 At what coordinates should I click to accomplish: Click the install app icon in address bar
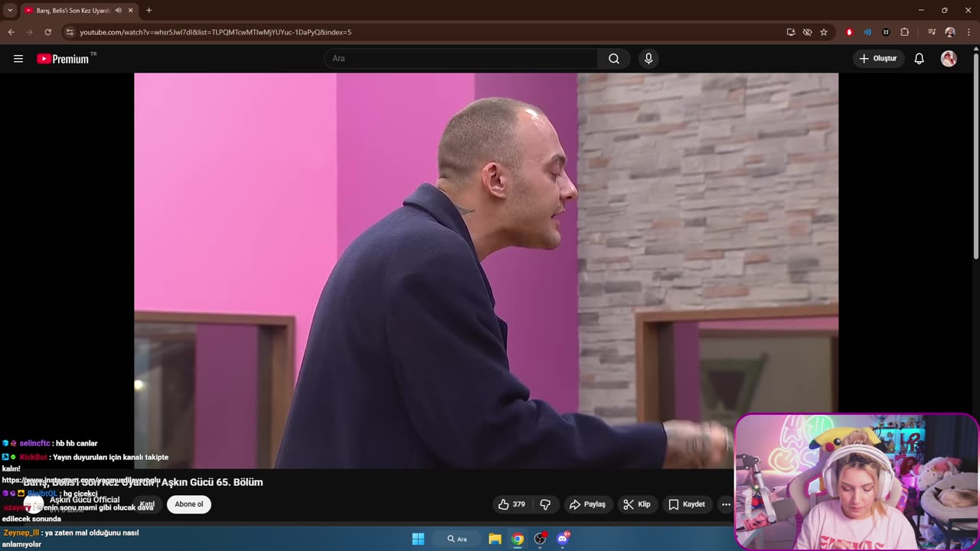tap(791, 32)
